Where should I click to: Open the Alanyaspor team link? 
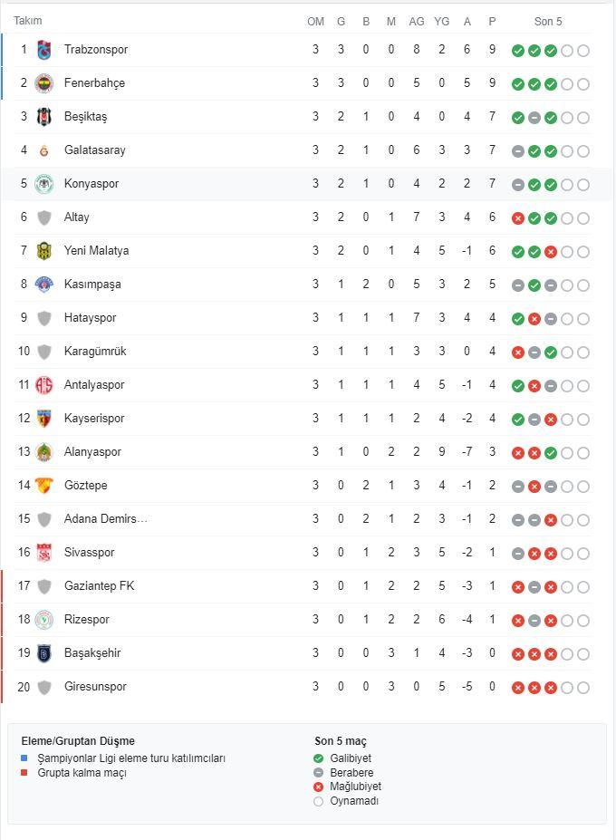tap(92, 451)
